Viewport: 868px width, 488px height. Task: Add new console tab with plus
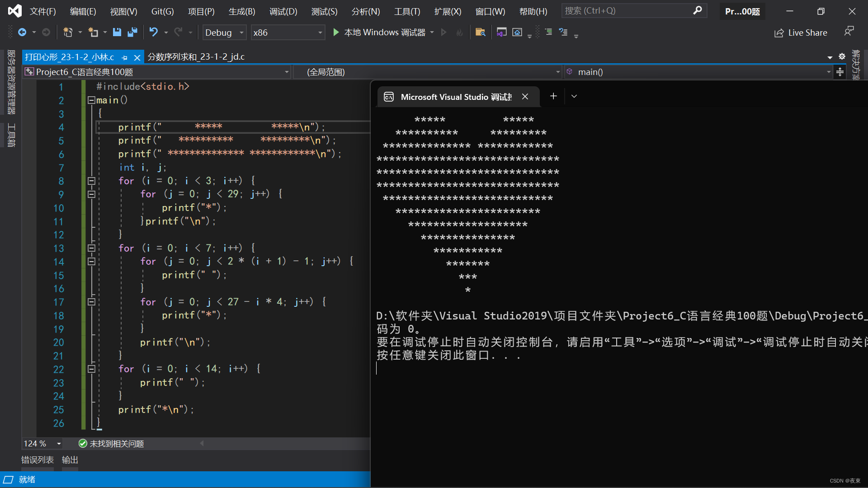click(x=553, y=96)
